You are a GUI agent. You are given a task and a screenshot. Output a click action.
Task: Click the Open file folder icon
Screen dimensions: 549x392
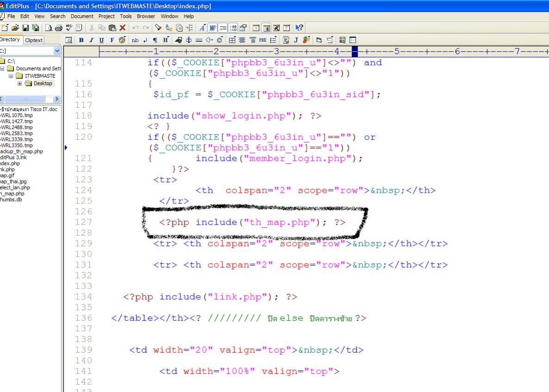click(x=15, y=28)
